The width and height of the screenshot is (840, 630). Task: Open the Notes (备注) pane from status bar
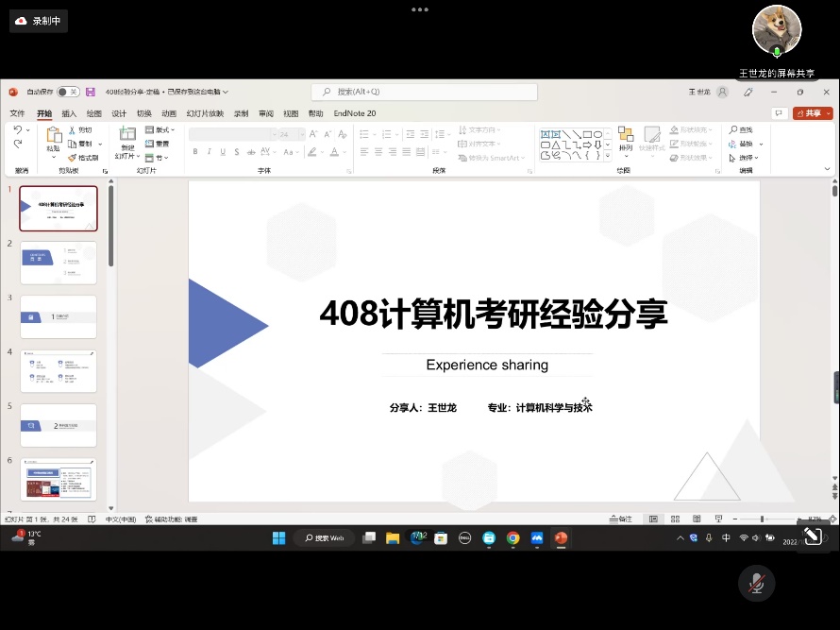620,519
